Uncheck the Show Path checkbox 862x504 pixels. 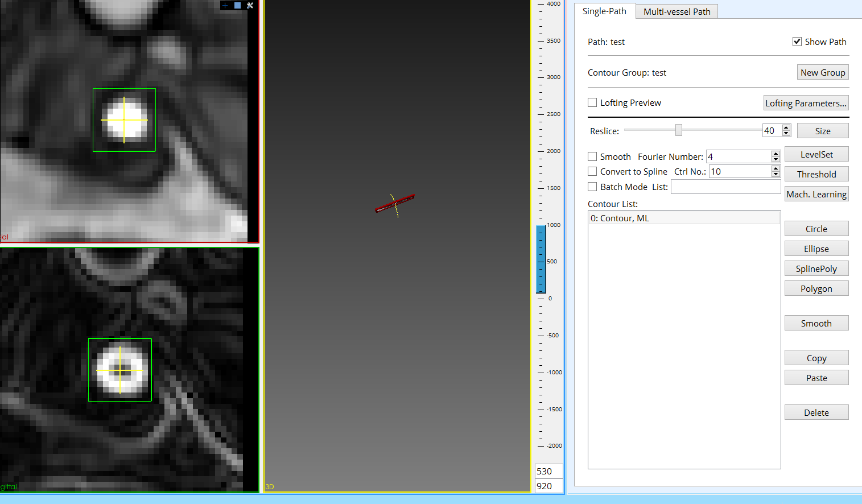pyautogui.click(x=797, y=42)
